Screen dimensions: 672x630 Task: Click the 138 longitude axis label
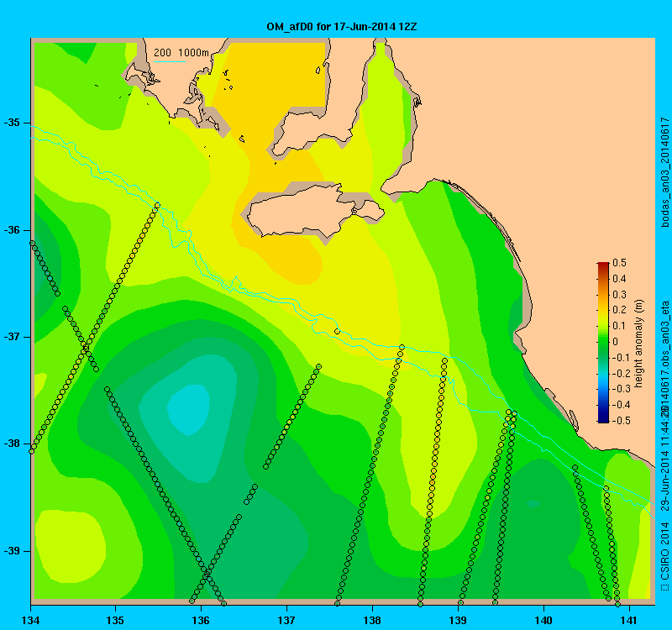[372, 620]
